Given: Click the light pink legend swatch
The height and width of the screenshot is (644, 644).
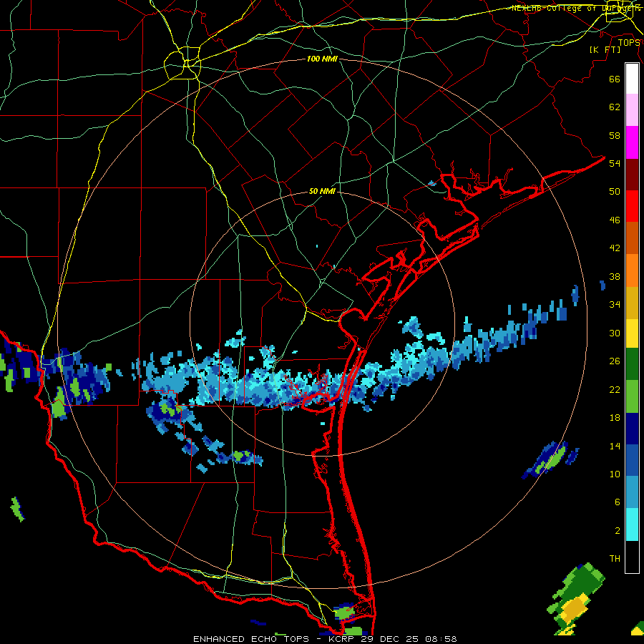Looking at the screenshot, I should click(x=632, y=110).
